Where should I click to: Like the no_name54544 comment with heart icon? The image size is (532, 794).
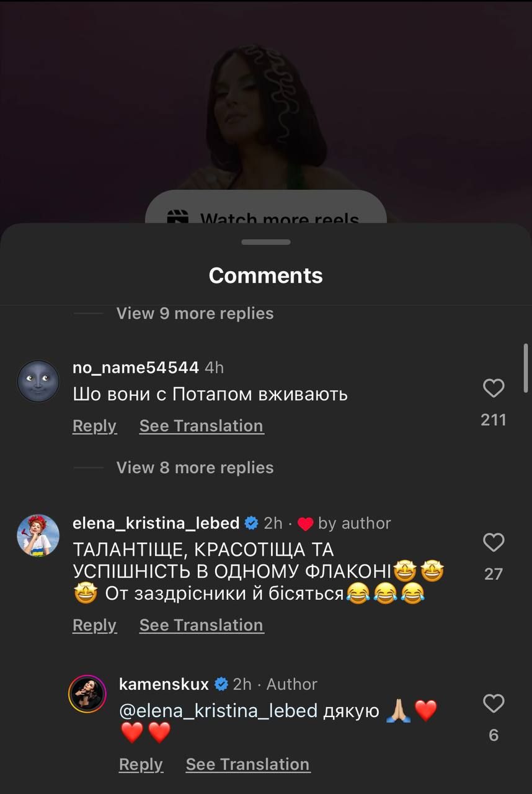pyautogui.click(x=494, y=388)
